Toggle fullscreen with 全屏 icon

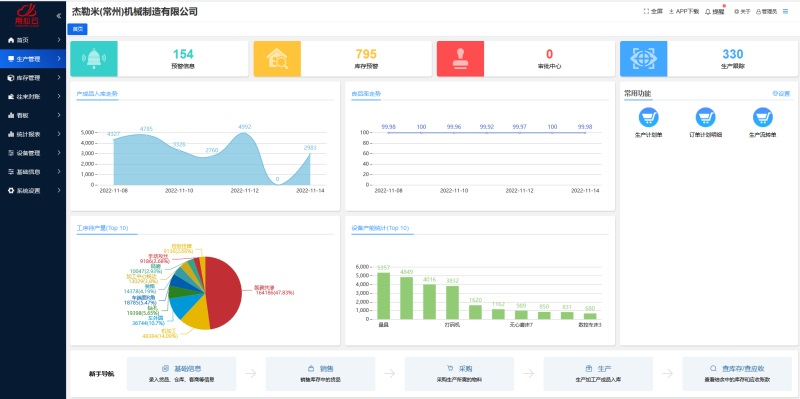click(x=653, y=11)
